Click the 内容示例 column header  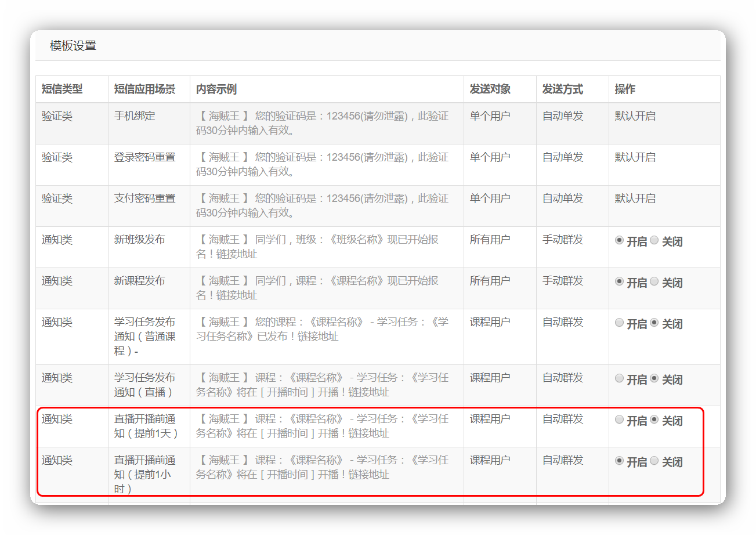(x=216, y=89)
